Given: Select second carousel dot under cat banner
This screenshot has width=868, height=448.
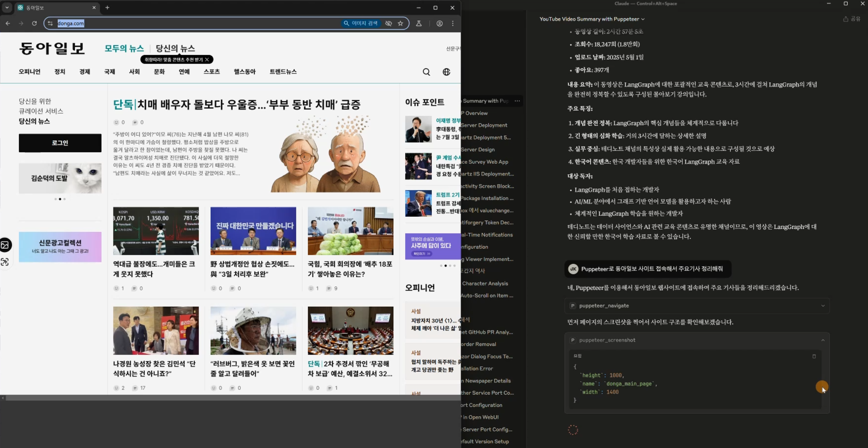Looking at the screenshot, I should tap(60, 199).
